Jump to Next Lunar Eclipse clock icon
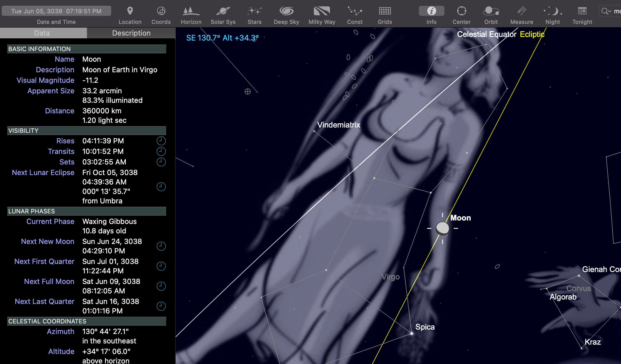This screenshot has height=364, width=621. pyautogui.click(x=161, y=187)
